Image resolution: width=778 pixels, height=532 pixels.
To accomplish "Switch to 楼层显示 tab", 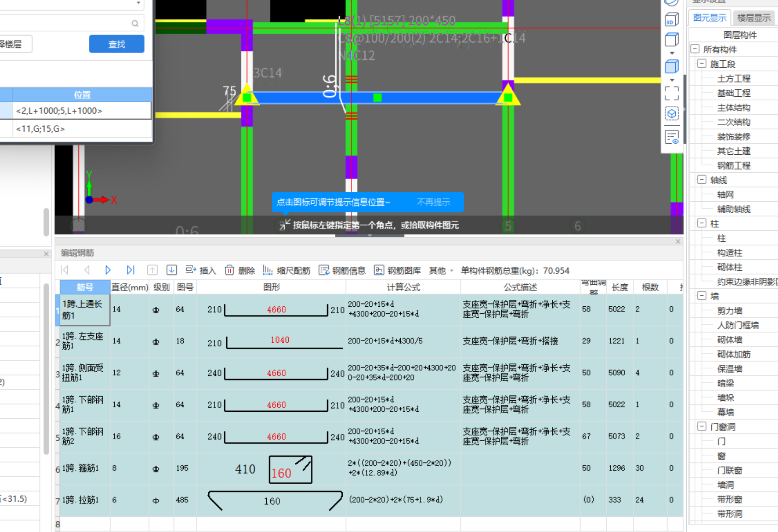I will click(754, 18).
